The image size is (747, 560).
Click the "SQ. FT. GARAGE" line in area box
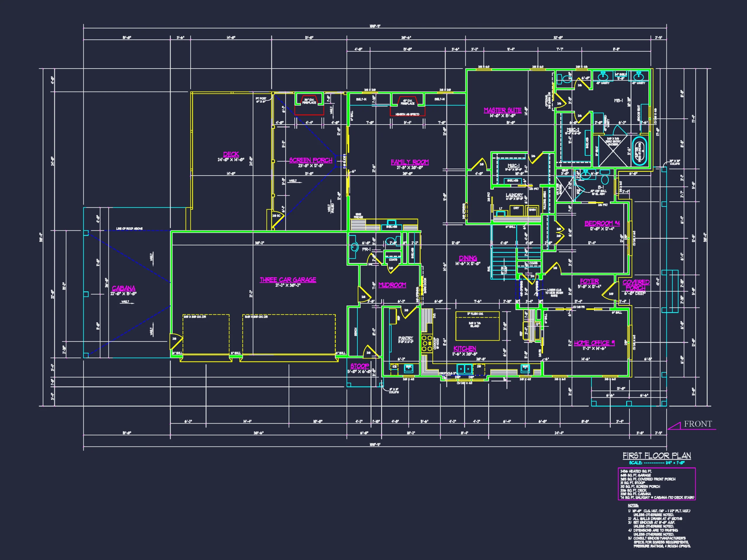pyautogui.click(x=636, y=475)
